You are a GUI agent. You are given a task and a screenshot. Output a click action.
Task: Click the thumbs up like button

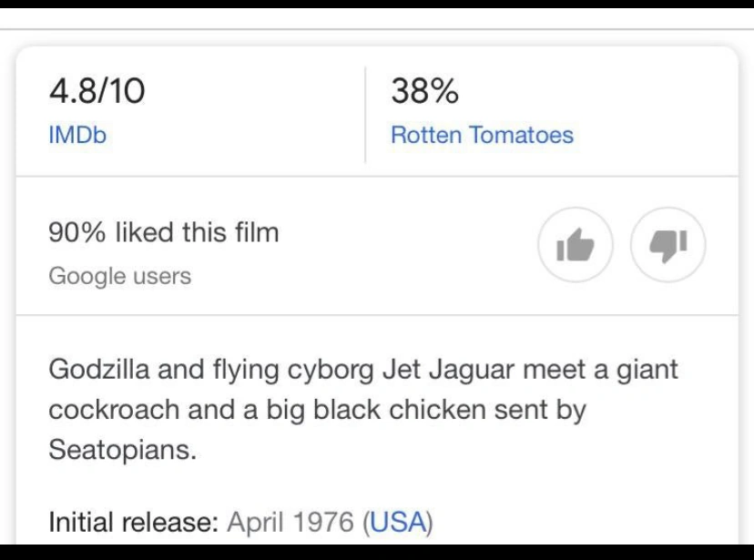point(576,245)
